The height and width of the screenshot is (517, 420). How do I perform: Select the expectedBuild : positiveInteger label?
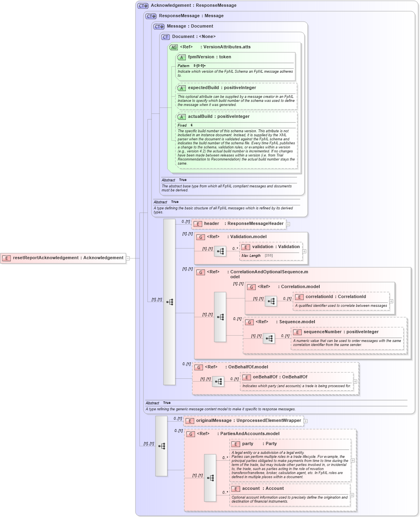(x=222, y=88)
